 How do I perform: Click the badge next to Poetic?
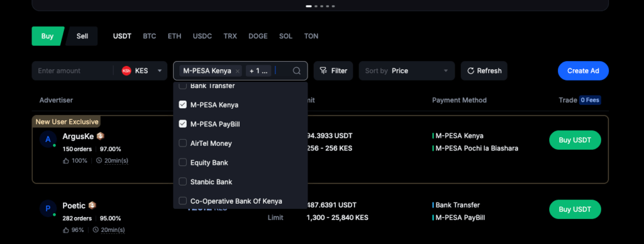(x=92, y=206)
